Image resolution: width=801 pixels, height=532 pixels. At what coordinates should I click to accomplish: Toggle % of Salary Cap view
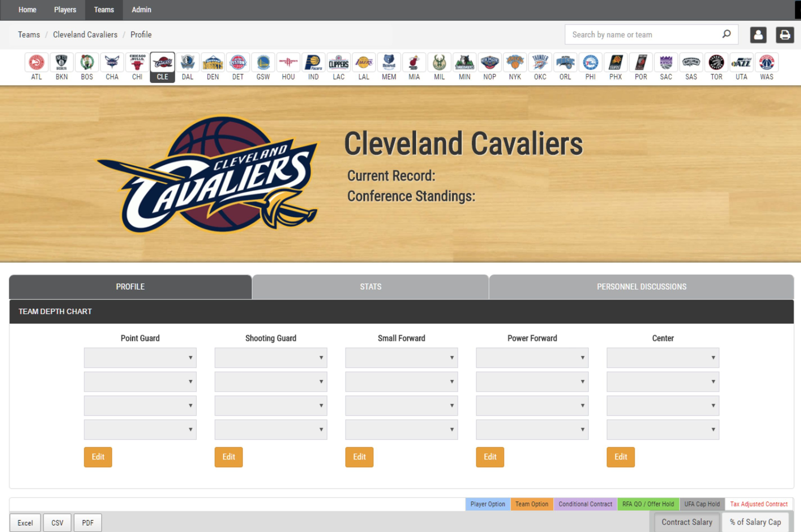(x=755, y=522)
